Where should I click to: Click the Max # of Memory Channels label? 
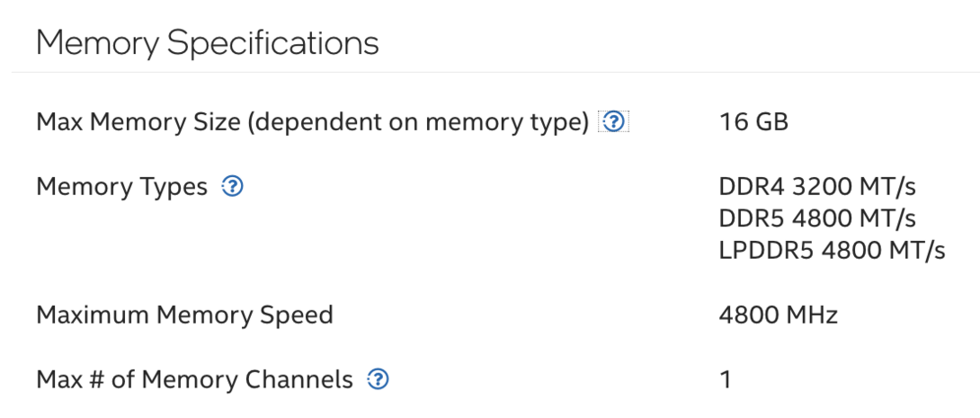pyautogui.click(x=194, y=380)
